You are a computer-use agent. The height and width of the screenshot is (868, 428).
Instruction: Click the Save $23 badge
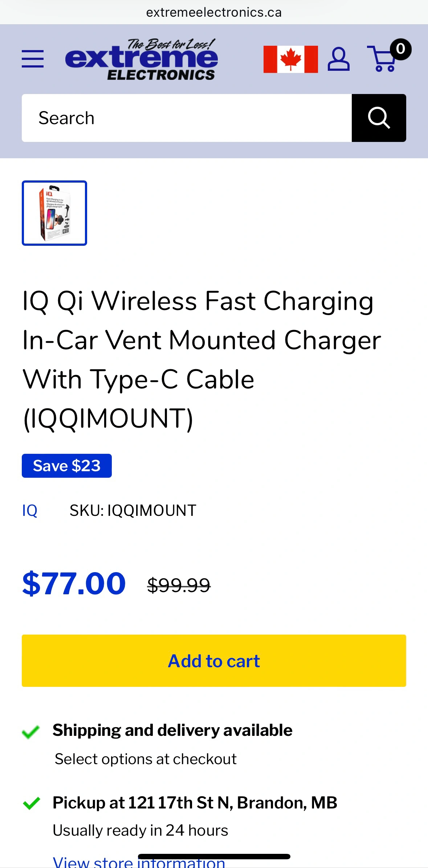pyautogui.click(x=67, y=466)
